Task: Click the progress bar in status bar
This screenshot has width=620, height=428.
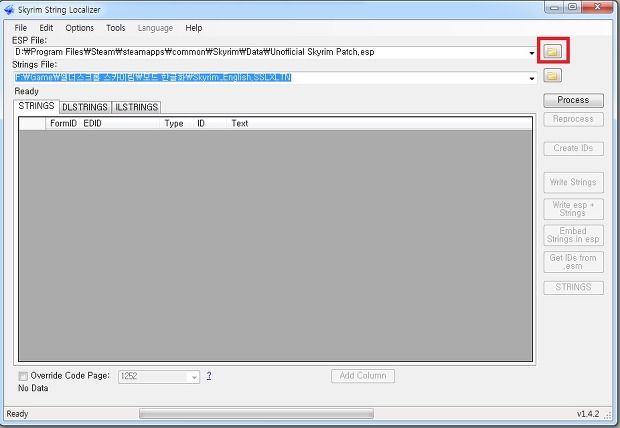Action: point(256,414)
